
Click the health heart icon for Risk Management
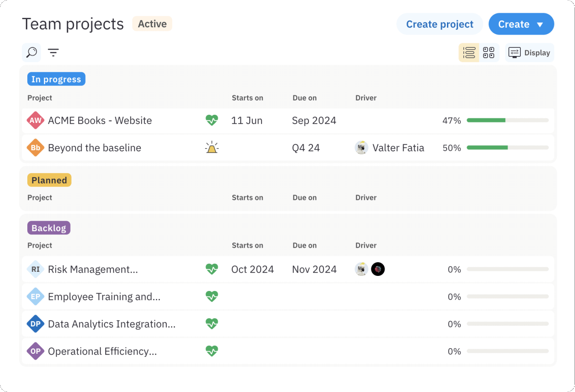point(212,269)
